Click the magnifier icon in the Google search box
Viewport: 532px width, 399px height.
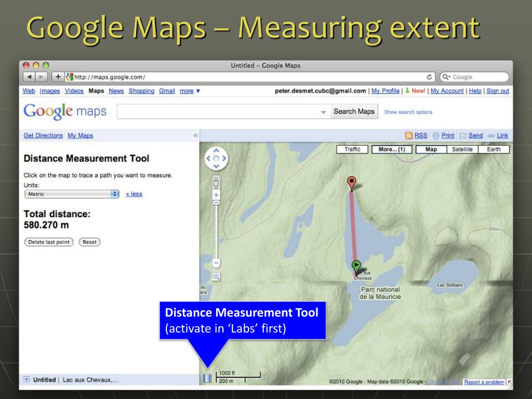446,77
